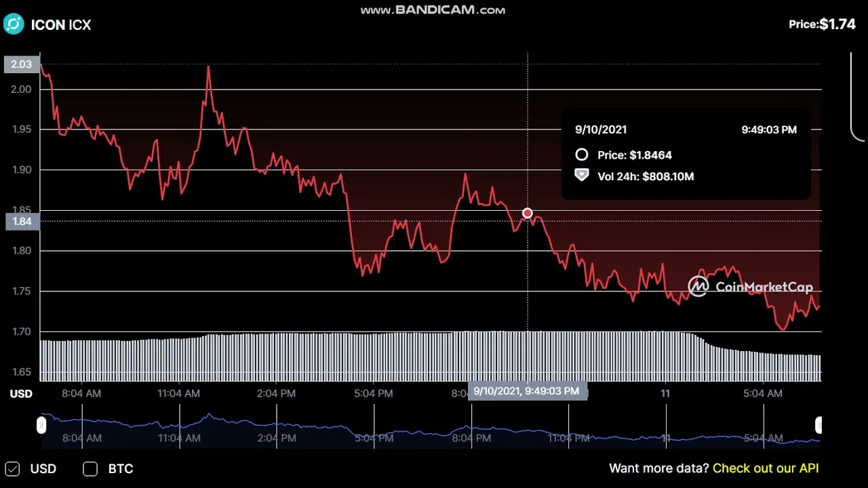
Task: Click the Price: $1.8464 tooltip text
Action: 635,155
